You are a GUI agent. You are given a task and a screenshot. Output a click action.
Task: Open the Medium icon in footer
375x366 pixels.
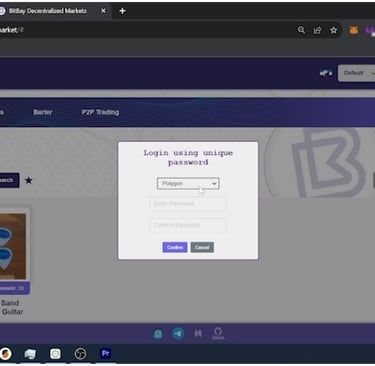198,333
